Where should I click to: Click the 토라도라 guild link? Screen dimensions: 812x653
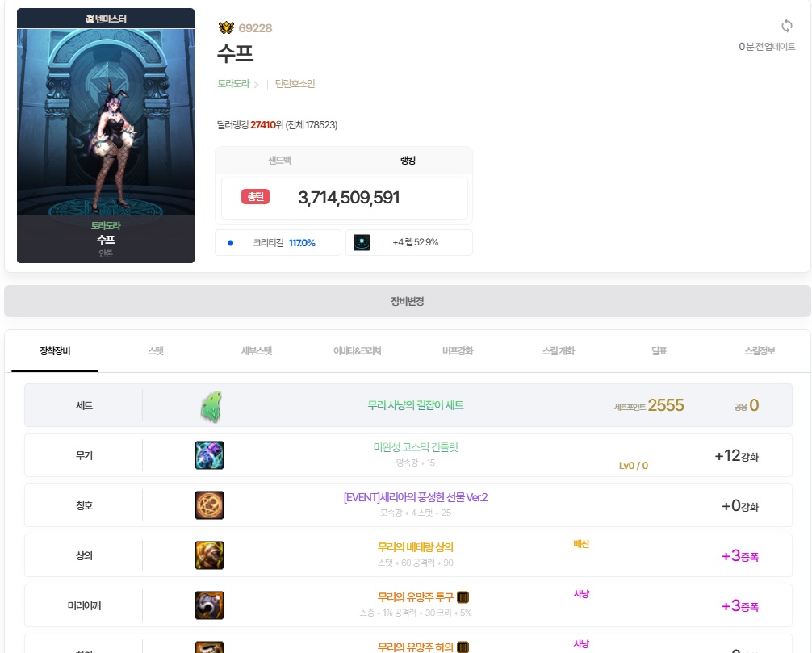(x=233, y=83)
